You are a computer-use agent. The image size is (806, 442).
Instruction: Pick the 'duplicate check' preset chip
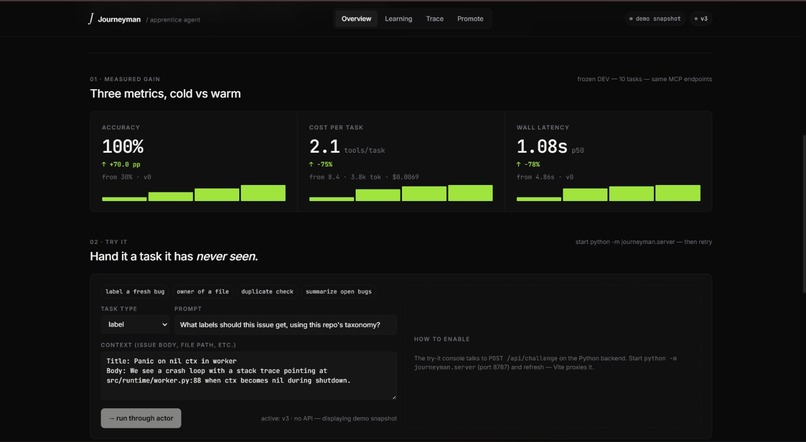click(267, 291)
